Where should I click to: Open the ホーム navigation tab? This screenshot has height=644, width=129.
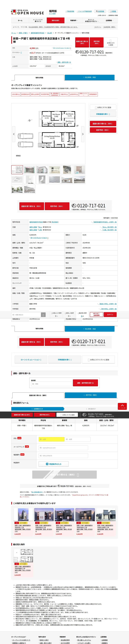[x=20, y=21]
